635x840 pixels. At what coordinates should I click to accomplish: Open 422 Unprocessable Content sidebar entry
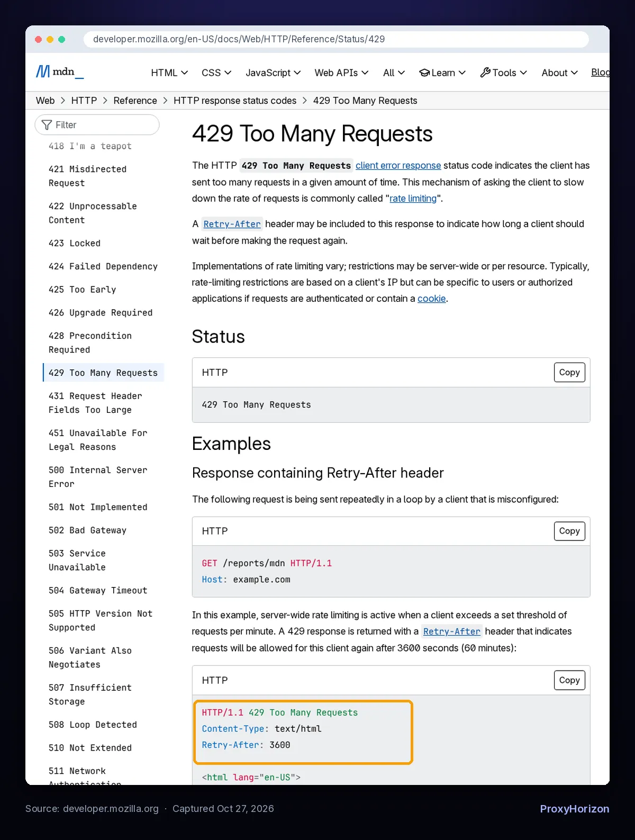click(x=93, y=213)
